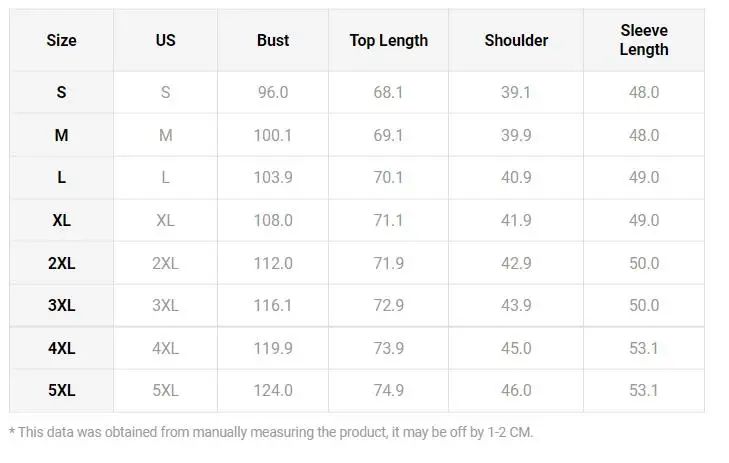Click the 3XL bust value 116.1

pos(272,306)
